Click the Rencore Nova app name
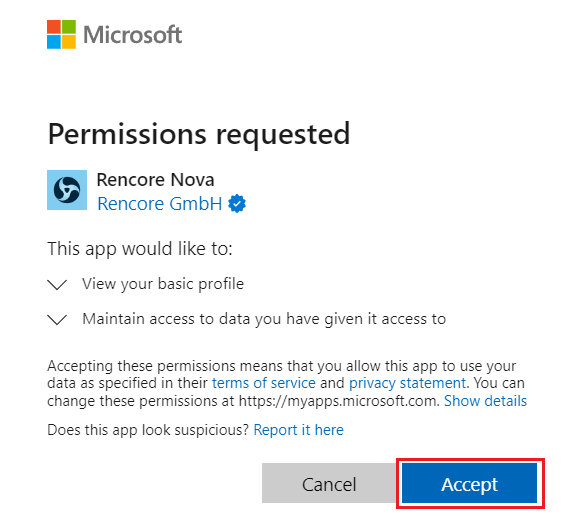This screenshot has width=586, height=530. pos(155,180)
